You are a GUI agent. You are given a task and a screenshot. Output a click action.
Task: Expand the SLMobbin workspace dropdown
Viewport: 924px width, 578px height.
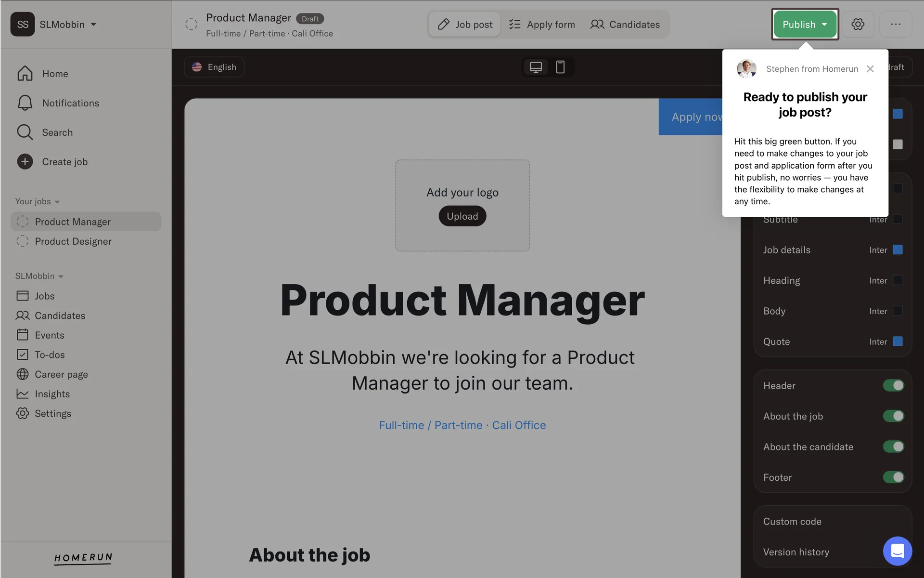click(93, 25)
